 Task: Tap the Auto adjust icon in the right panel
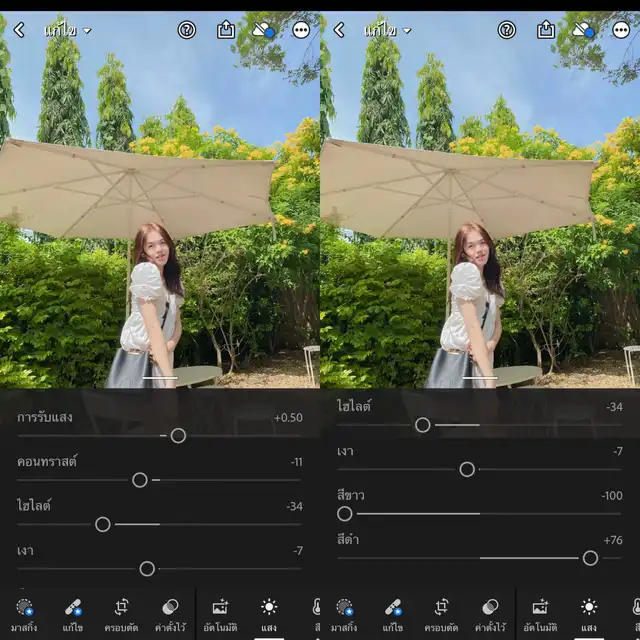(x=540, y=613)
